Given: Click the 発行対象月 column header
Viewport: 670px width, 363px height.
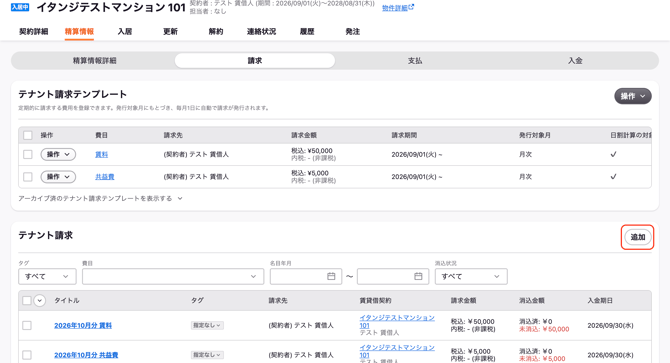Looking at the screenshot, I should point(535,135).
